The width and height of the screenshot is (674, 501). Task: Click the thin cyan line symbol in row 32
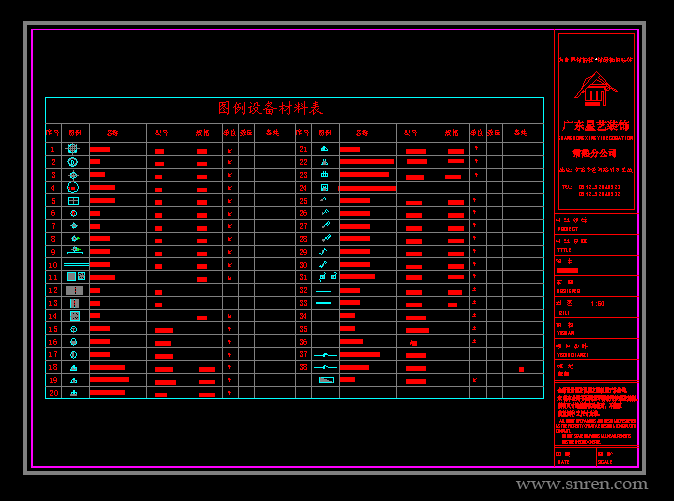tap(323, 291)
